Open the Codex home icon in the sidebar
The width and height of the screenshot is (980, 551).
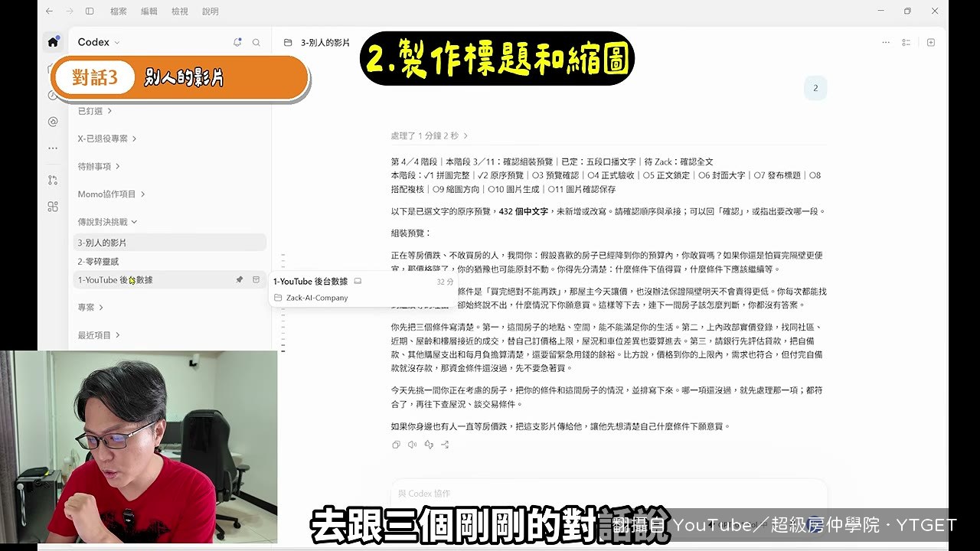[53, 42]
